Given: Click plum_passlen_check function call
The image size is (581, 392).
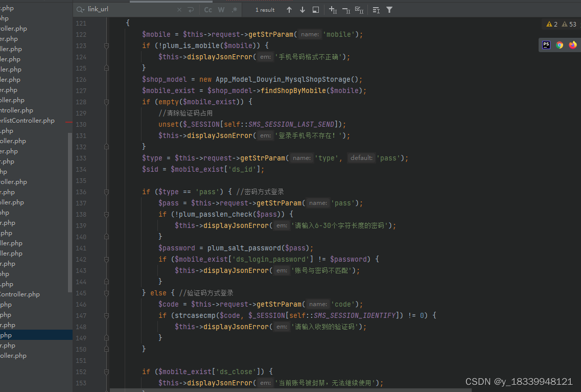Looking at the screenshot, I should [216, 214].
